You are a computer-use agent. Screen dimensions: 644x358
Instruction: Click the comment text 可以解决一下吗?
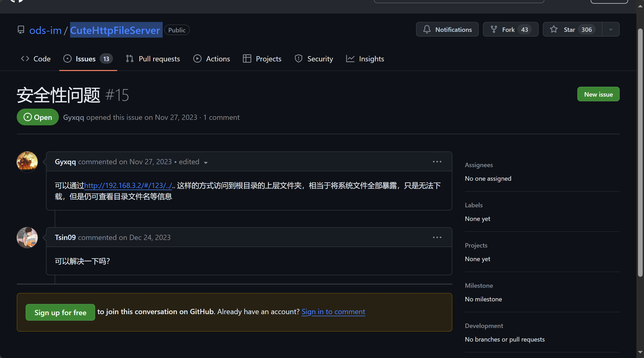pyautogui.click(x=82, y=261)
